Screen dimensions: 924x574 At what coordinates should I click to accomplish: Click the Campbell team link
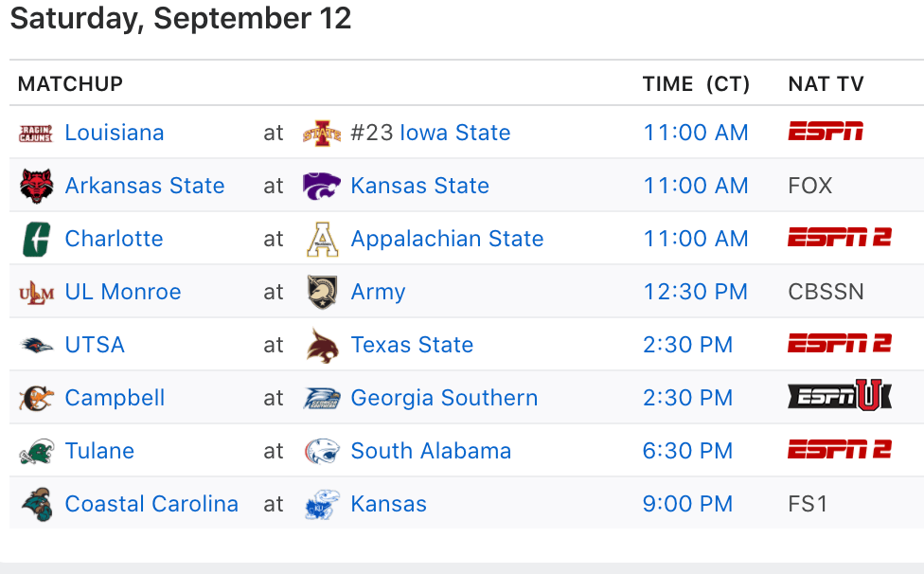coord(115,398)
